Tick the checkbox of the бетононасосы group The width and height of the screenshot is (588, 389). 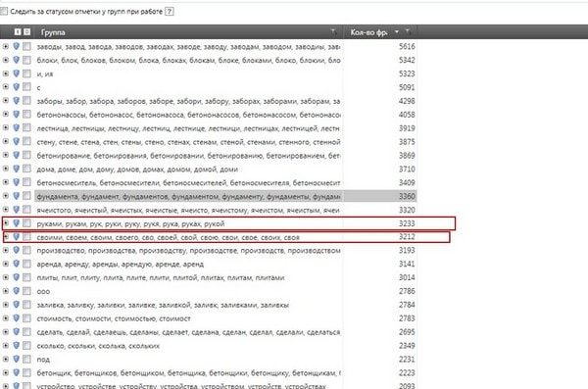click(26, 115)
